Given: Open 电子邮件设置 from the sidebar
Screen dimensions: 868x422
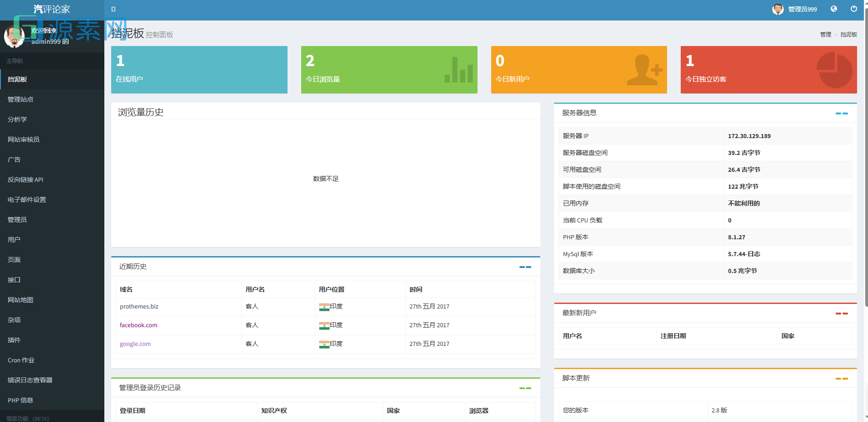Looking at the screenshot, I should (x=26, y=200).
